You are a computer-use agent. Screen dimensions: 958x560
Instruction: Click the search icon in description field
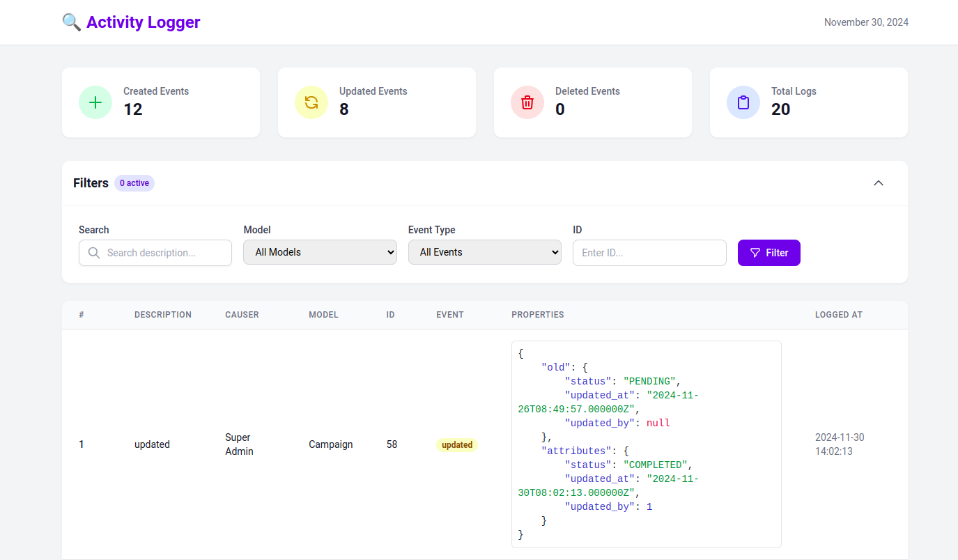pos(94,253)
